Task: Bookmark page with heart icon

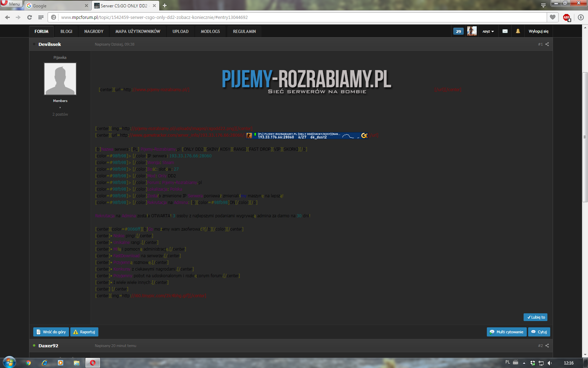Action: (553, 17)
